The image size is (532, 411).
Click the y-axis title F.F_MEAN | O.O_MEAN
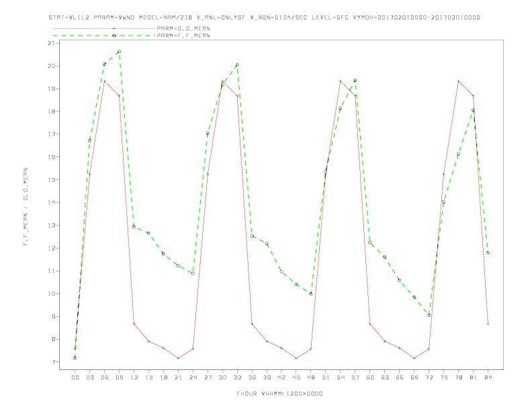pos(26,207)
